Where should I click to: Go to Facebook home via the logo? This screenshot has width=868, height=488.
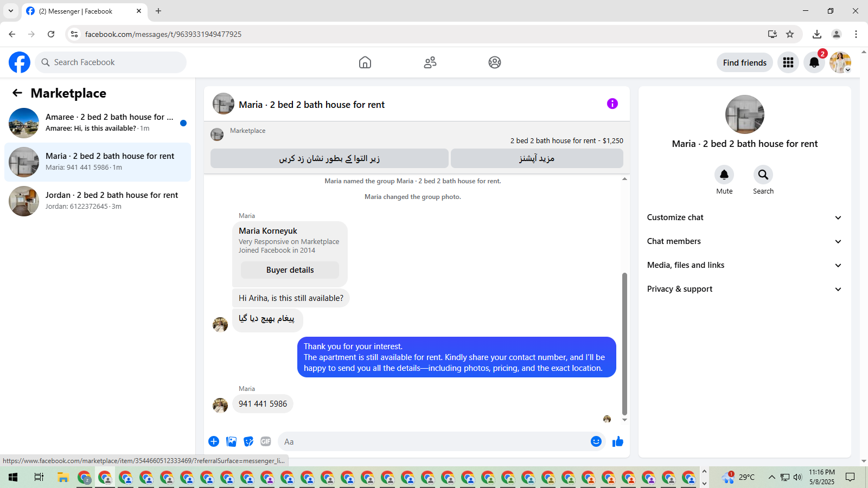pos(20,62)
